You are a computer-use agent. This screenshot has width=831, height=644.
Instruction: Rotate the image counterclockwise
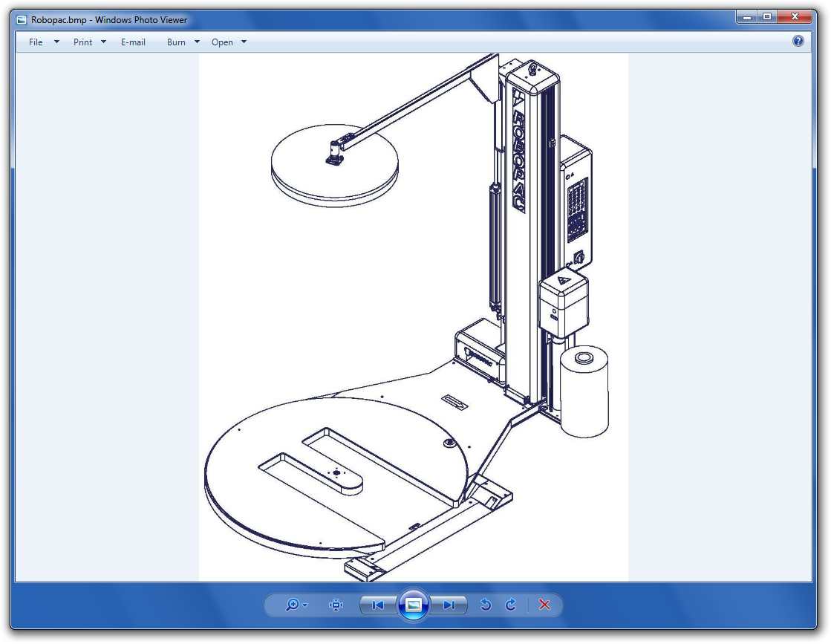coord(486,605)
